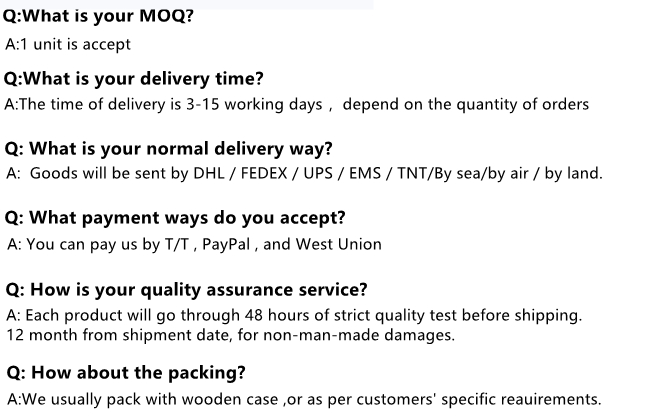The height and width of the screenshot is (416, 664).
Task: Click FEDEX in the delivery methods line
Action: pyautogui.click(x=264, y=173)
